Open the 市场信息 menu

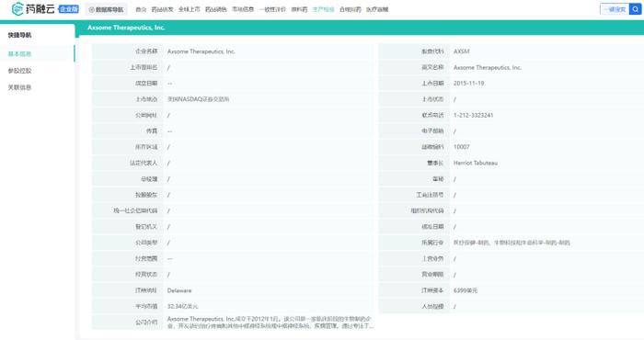243,9
